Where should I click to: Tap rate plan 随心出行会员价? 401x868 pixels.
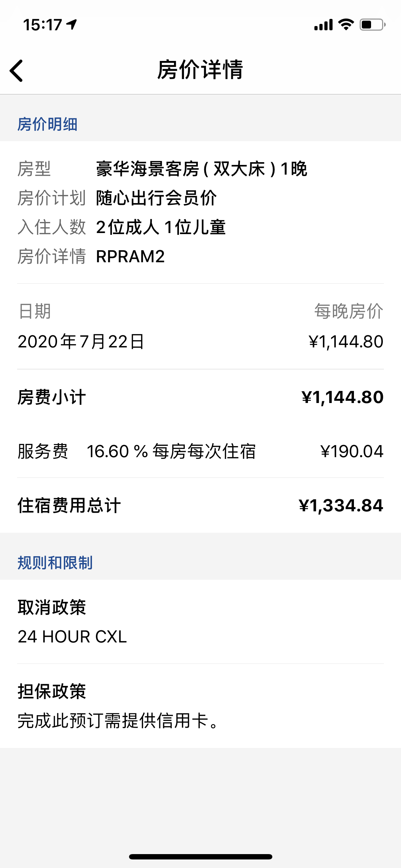[156, 198]
